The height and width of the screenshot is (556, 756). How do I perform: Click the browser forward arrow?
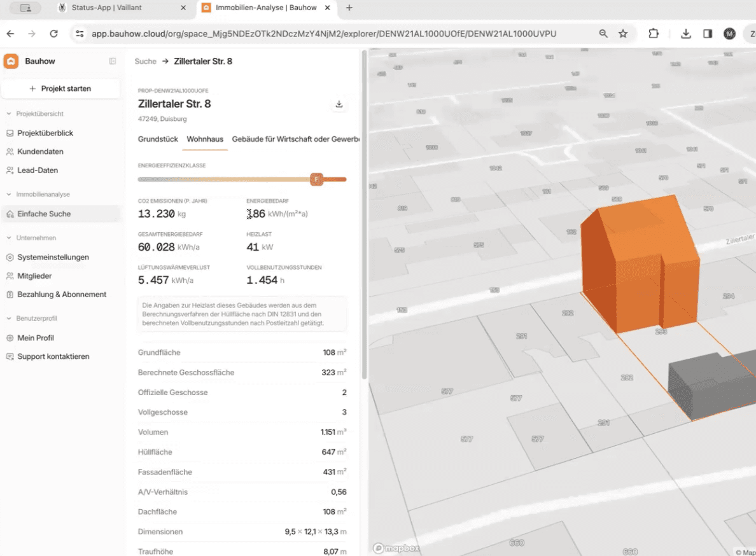pos(32,34)
